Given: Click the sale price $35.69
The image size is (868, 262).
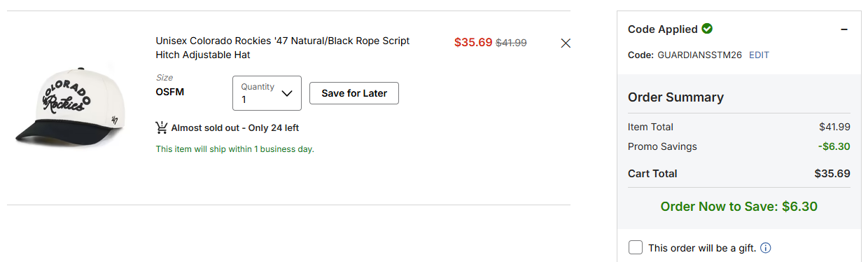Looking at the screenshot, I should pyautogui.click(x=473, y=42).
